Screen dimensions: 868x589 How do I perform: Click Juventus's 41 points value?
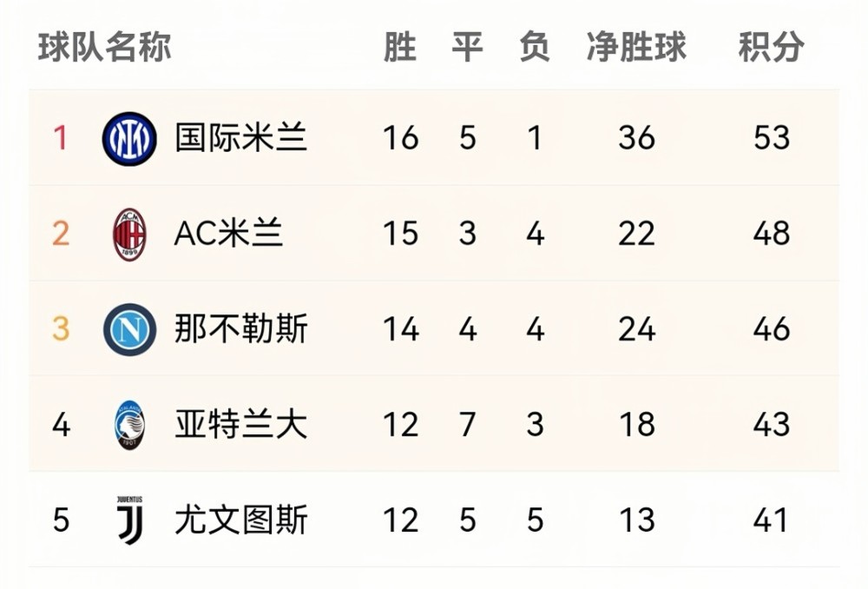tap(770, 520)
